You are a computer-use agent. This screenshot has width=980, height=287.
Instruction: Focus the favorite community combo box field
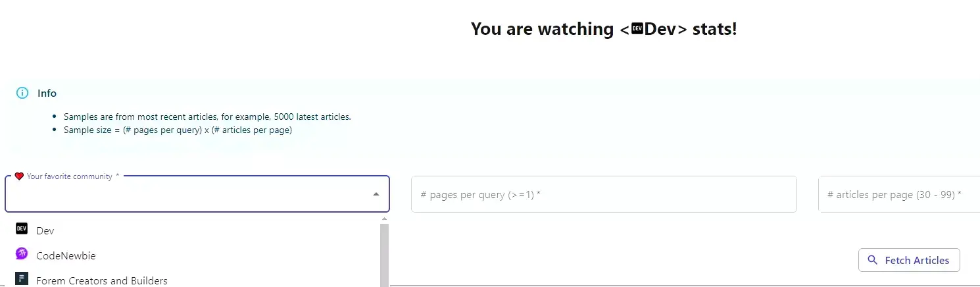(187, 195)
